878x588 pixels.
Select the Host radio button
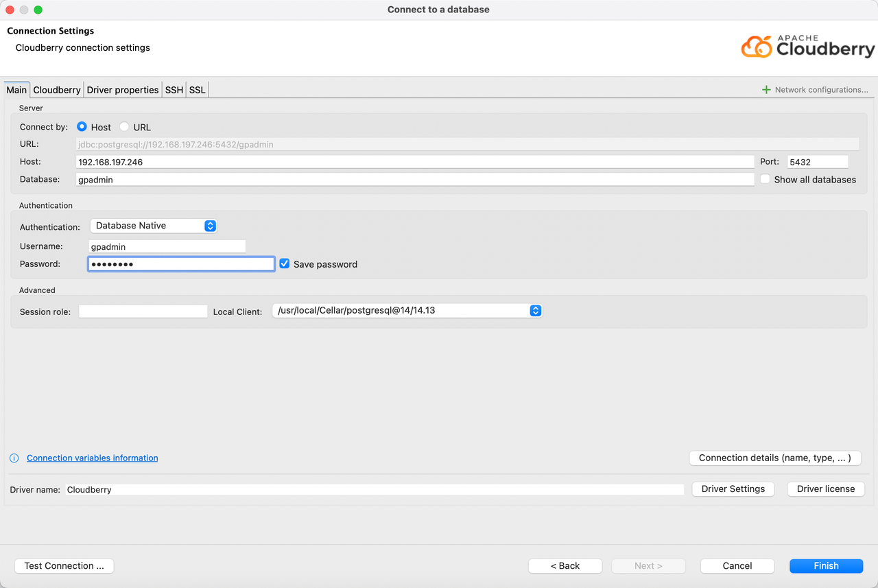tap(82, 127)
